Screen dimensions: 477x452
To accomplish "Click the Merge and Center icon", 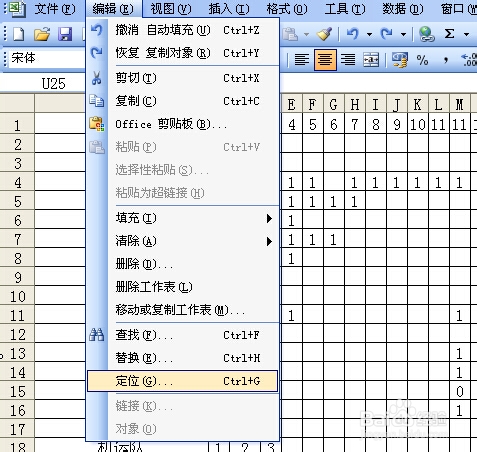I will pyautogui.click(x=371, y=60).
